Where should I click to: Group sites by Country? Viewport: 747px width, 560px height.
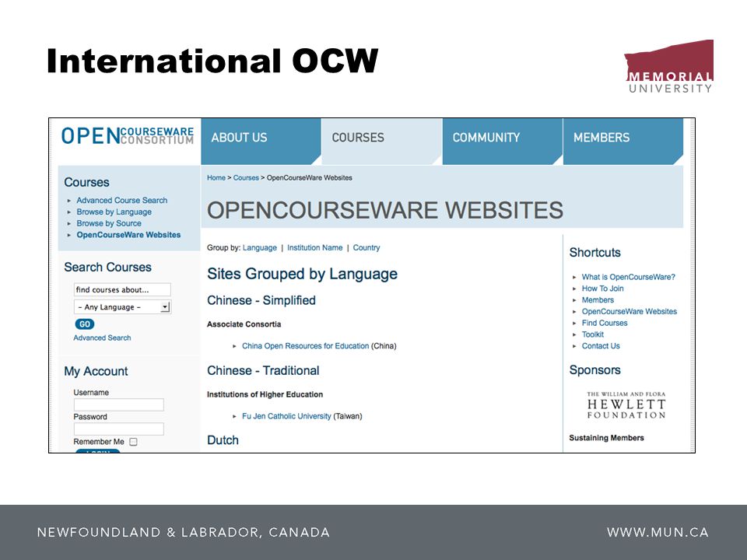pyautogui.click(x=366, y=247)
